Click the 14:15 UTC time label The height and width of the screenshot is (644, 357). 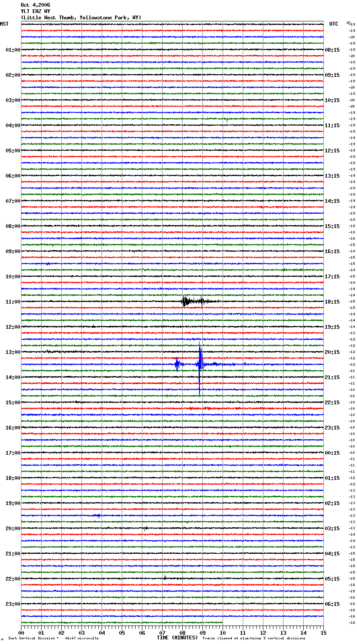coord(332,201)
